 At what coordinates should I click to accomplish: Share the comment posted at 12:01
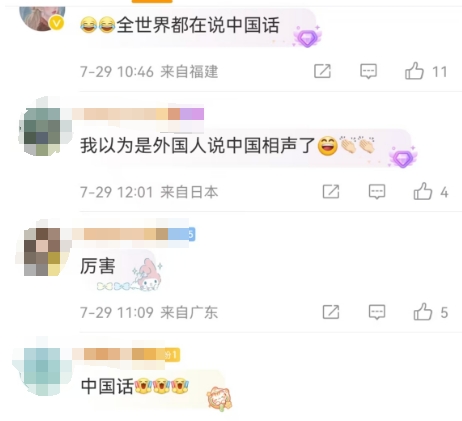click(331, 192)
